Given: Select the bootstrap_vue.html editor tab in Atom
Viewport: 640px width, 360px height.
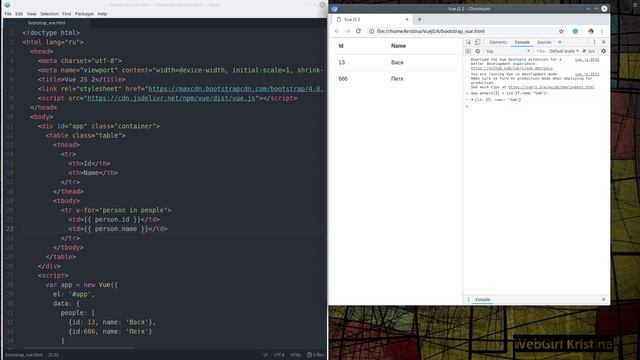Looking at the screenshot, I should coord(47,23).
